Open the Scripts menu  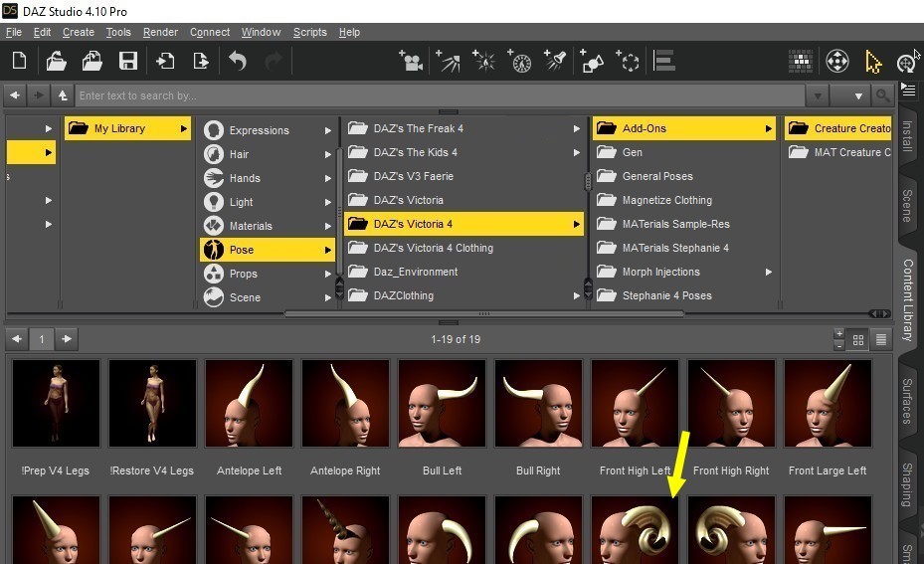point(310,33)
